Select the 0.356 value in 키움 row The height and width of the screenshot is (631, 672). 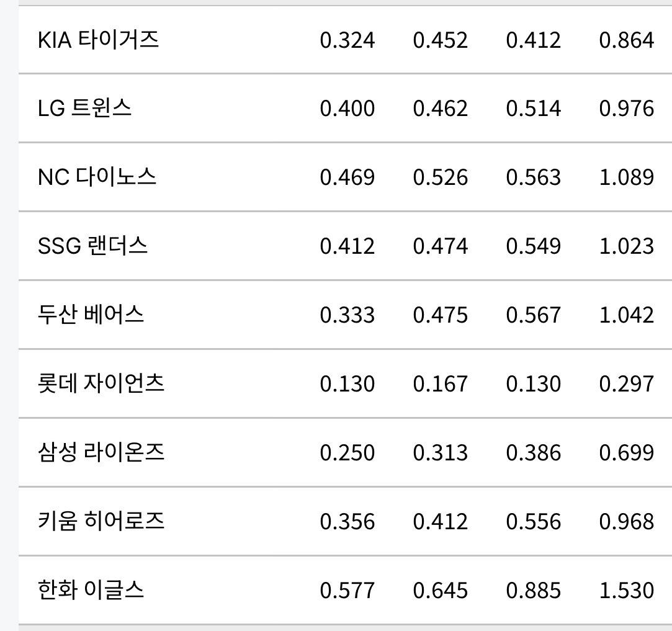click(347, 522)
